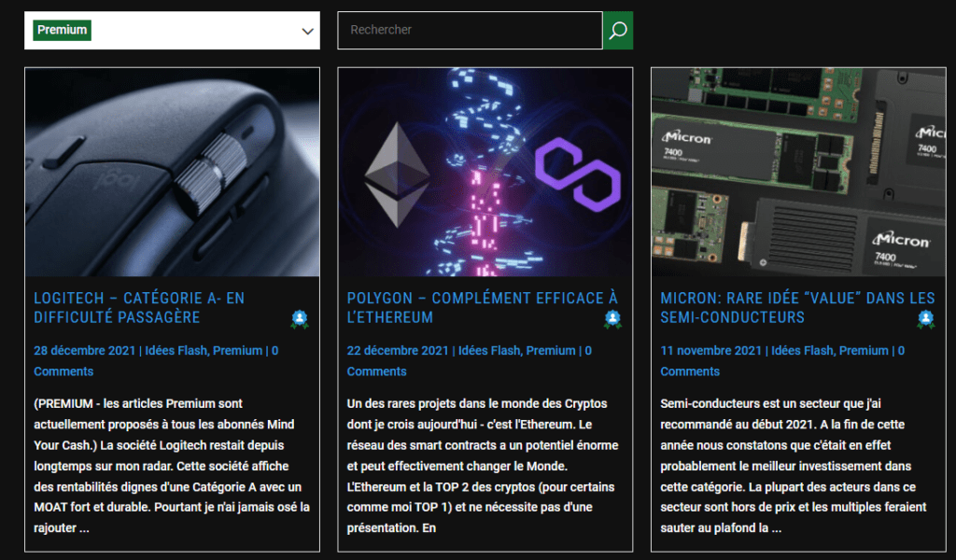
Task: Open article Polygon – Complément efficace à l'Ethereum
Action: [483, 308]
